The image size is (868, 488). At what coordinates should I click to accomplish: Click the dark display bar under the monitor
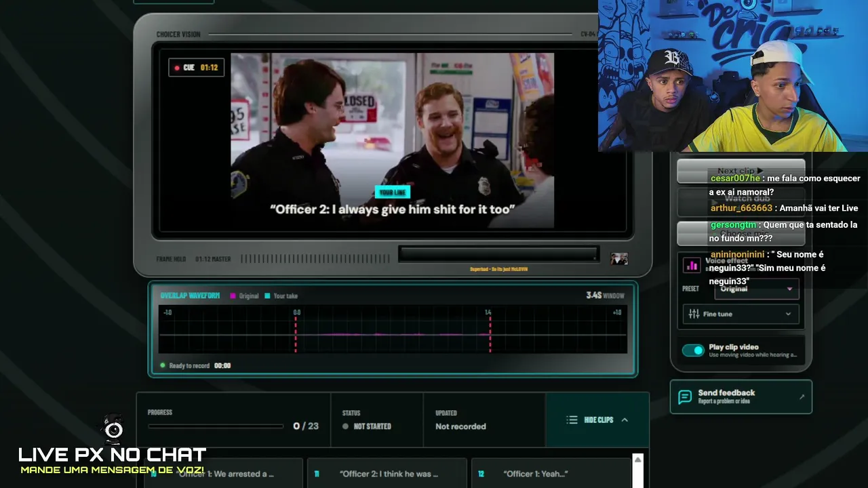(x=498, y=254)
